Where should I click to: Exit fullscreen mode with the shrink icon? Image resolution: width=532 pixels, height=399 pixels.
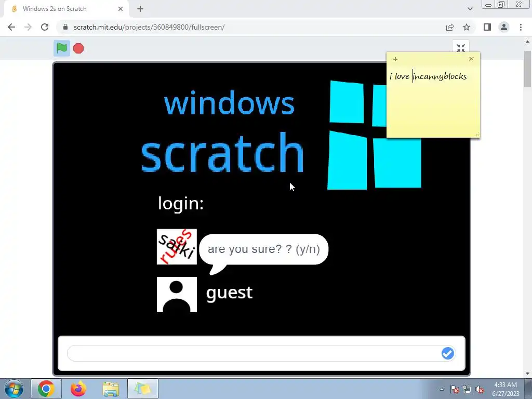(460, 48)
